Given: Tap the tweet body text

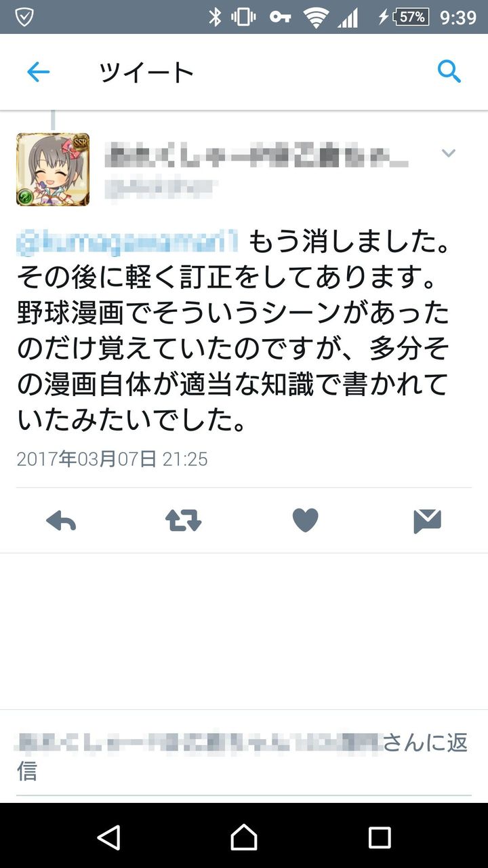Looking at the screenshot, I should [235, 332].
